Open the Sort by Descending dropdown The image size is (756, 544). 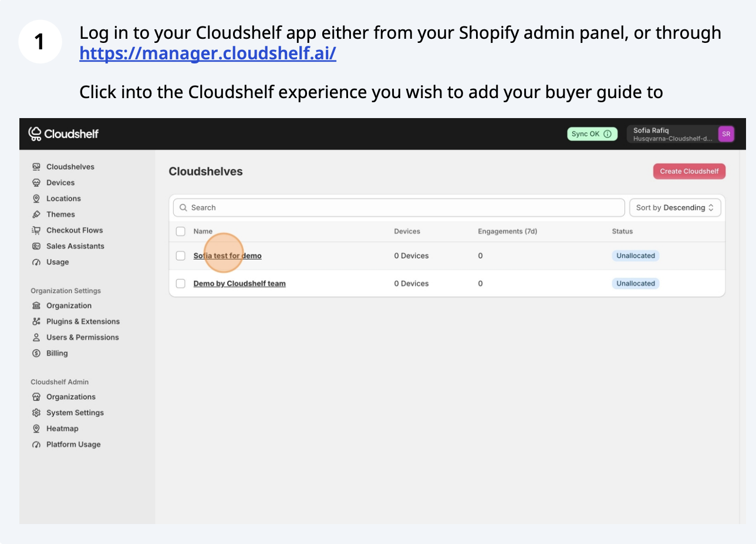point(675,207)
